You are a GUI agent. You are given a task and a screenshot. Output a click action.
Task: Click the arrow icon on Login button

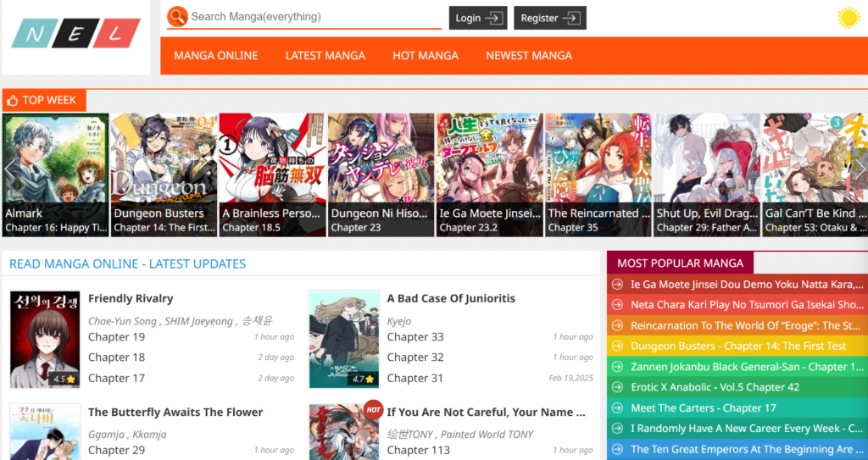coord(493,19)
